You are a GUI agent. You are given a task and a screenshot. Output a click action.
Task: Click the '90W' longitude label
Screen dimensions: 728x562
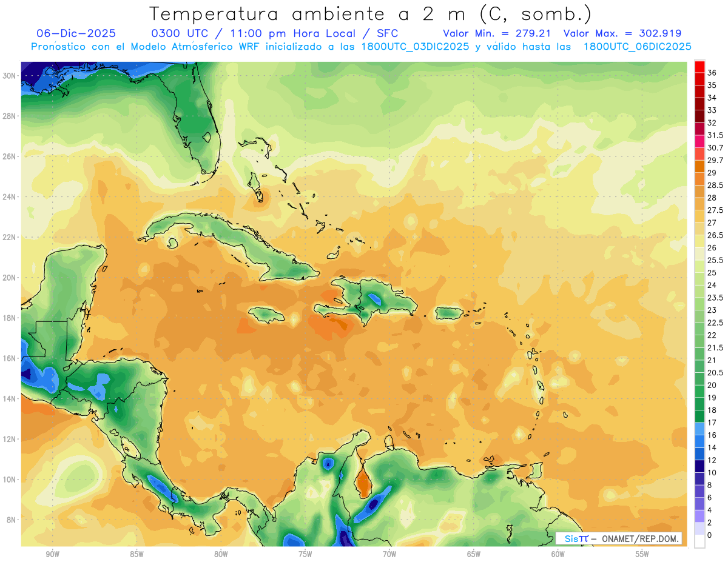(52, 554)
